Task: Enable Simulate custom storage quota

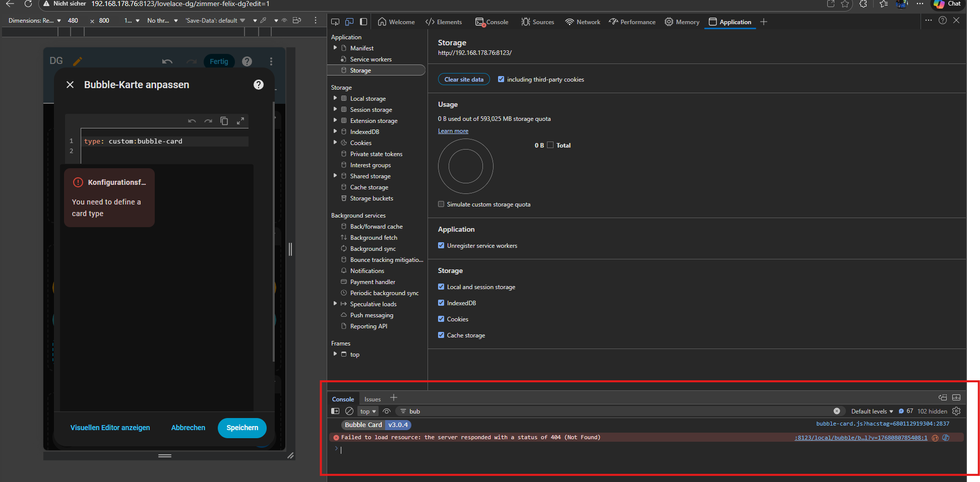Action: (x=441, y=204)
